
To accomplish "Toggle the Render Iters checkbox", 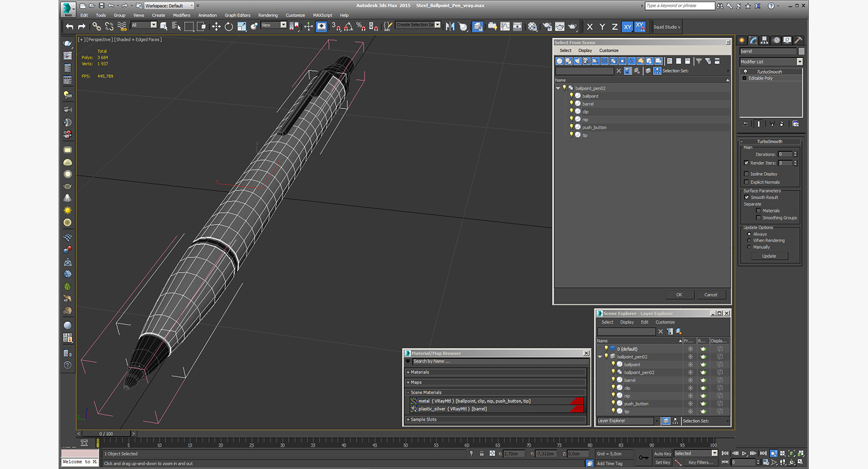I will click(746, 163).
